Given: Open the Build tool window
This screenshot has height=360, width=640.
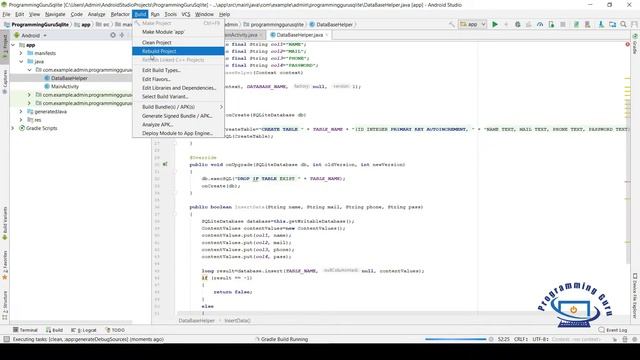Looking at the screenshot, I should pyautogui.click(x=54, y=330).
